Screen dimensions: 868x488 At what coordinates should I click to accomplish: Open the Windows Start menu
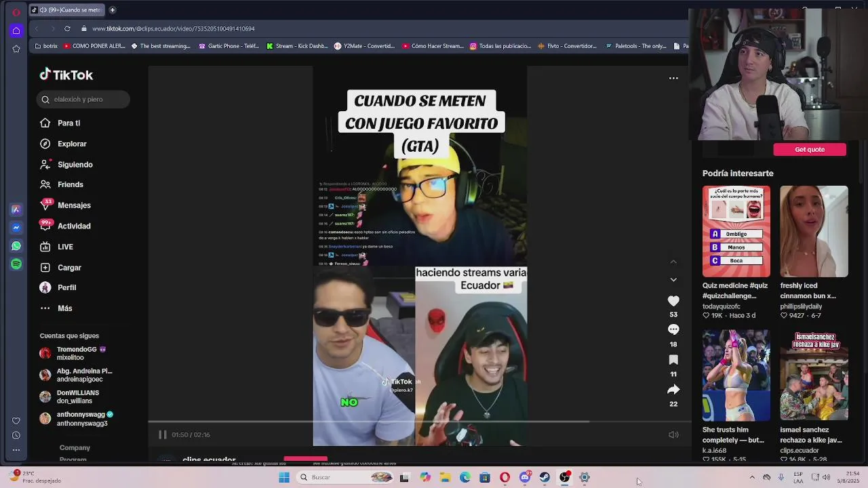coord(284,477)
